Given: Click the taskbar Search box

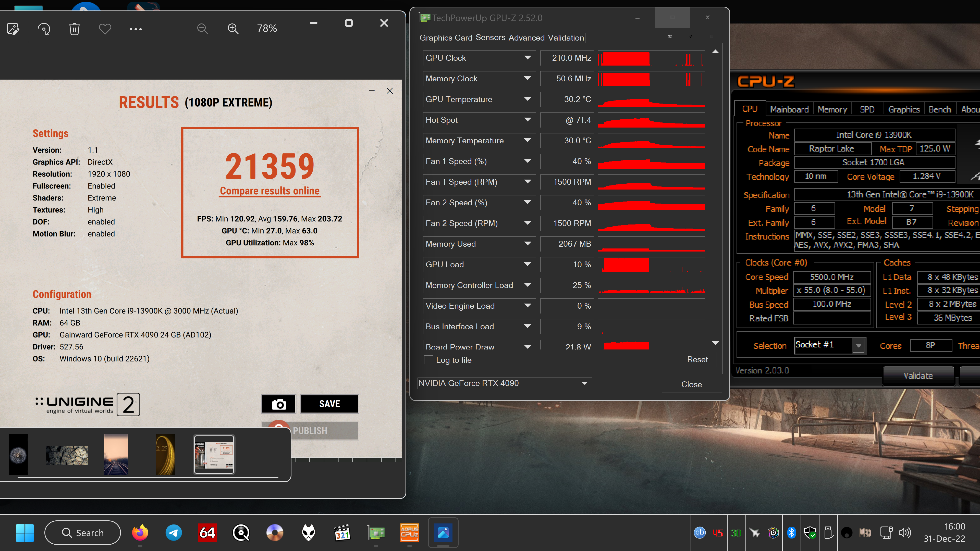Looking at the screenshot, I should 82,533.
